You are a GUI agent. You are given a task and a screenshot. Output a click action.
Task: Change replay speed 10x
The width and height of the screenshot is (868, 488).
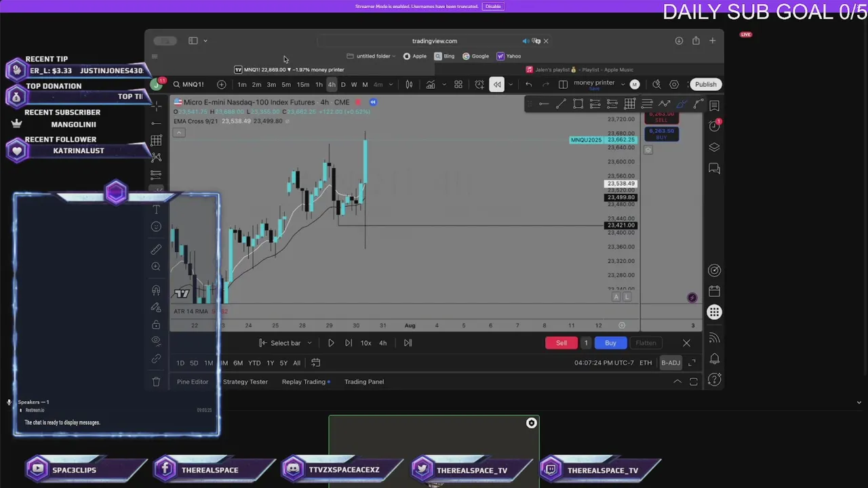tap(366, 343)
